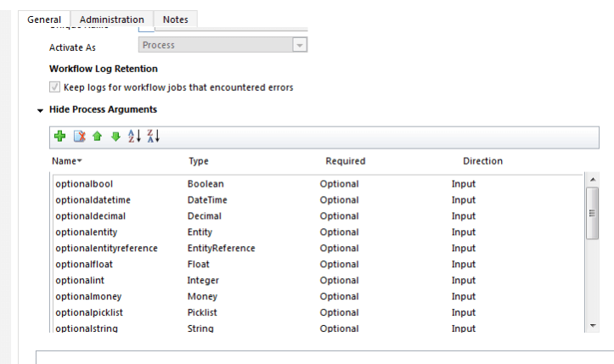This screenshot has width=614, height=364.
Task: Click the Boolean type cell
Action: point(206,184)
